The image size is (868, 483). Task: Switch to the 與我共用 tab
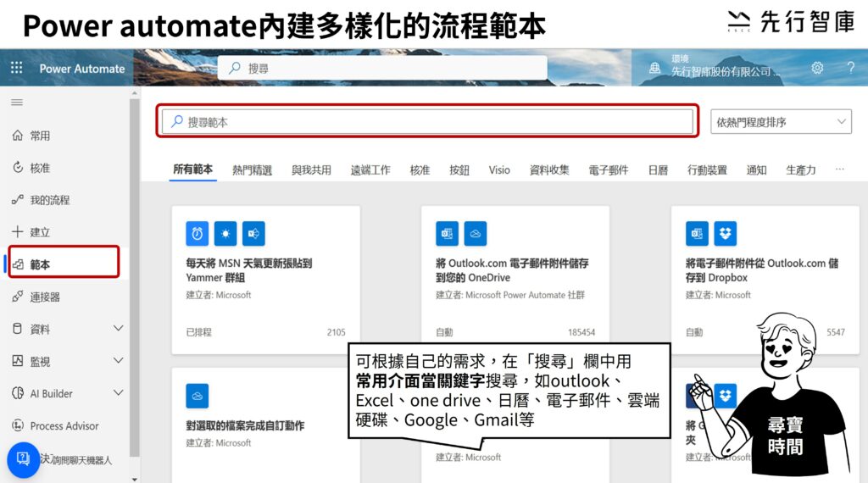click(x=311, y=169)
